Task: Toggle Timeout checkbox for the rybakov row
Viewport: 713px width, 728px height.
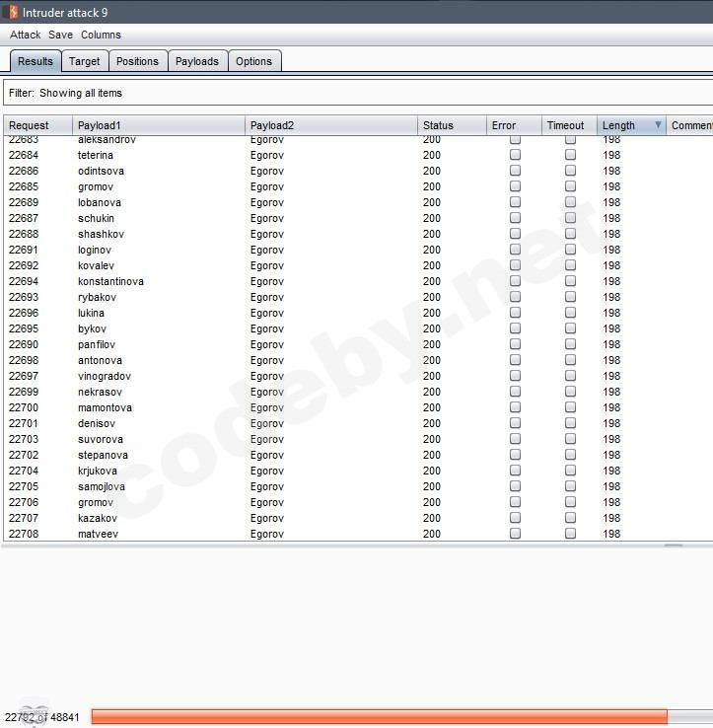Action: pyautogui.click(x=570, y=297)
